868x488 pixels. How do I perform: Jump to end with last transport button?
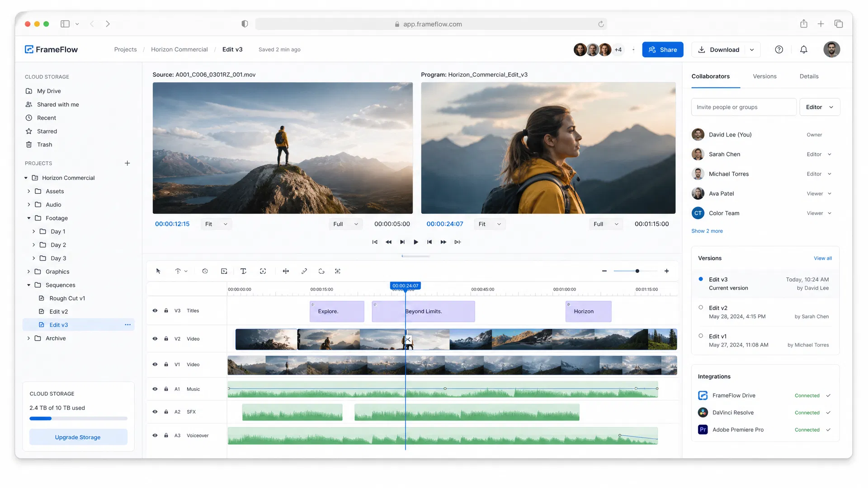point(458,242)
